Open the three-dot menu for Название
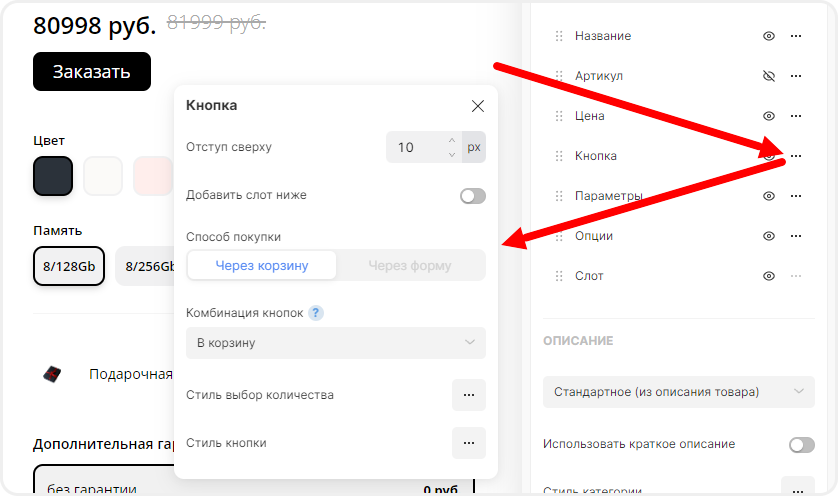This screenshot has width=838, height=496. [x=796, y=36]
